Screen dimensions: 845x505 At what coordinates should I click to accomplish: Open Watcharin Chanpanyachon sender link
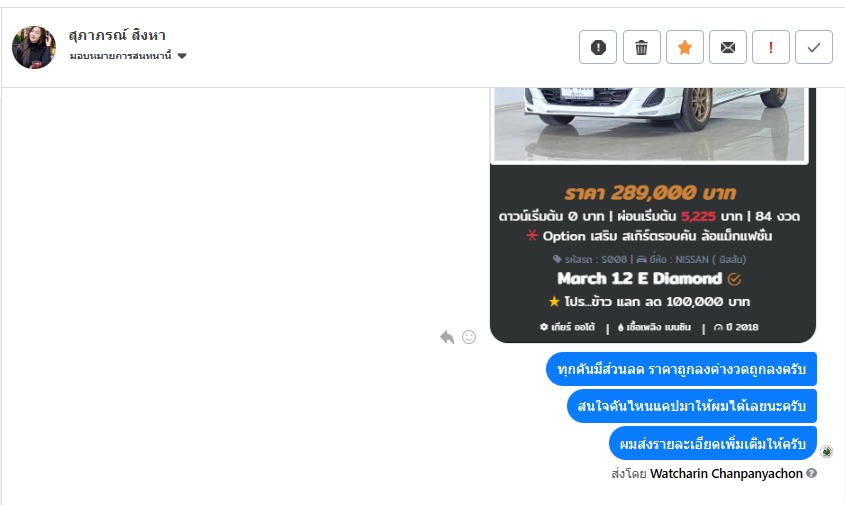click(726, 473)
